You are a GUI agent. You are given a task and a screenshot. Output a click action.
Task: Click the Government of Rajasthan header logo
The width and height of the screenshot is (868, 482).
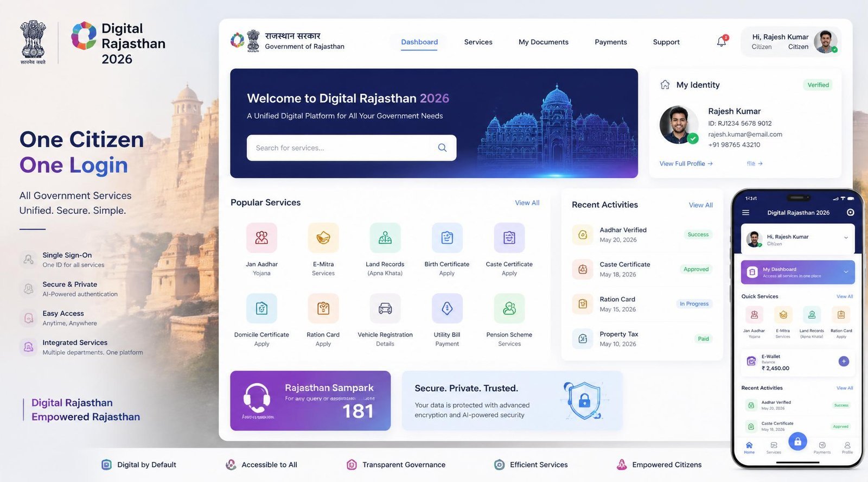(288, 41)
